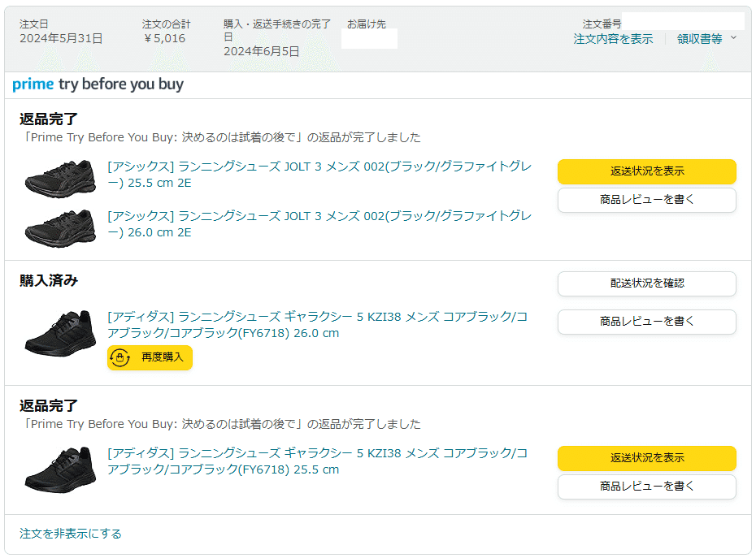This screenshot has width=756, height=558.
Task: Click the ASICS JOLT 3 25.5 cm shoe thumbnail
Action: pos(60,179)
